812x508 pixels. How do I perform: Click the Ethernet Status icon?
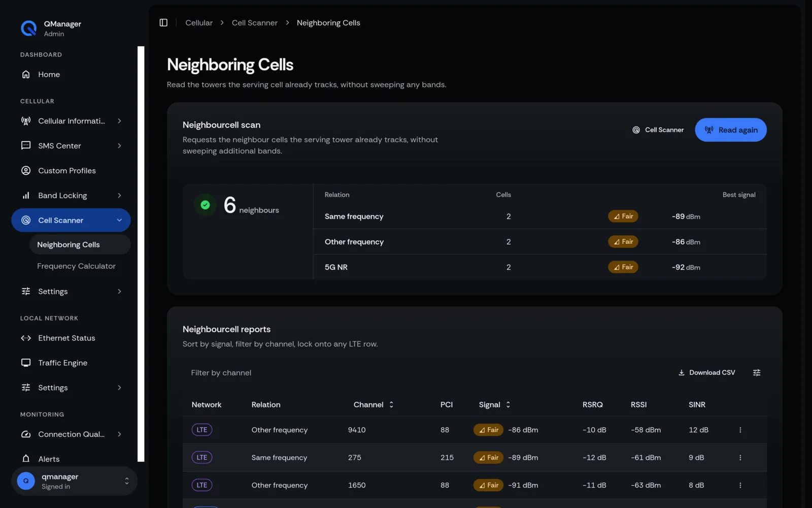(26, 338)
